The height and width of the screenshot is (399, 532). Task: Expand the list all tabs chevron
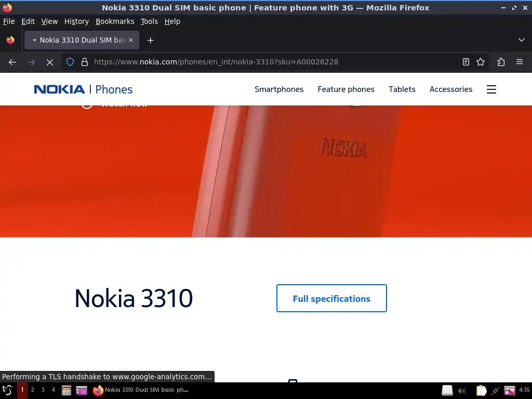tap(522, 40)
